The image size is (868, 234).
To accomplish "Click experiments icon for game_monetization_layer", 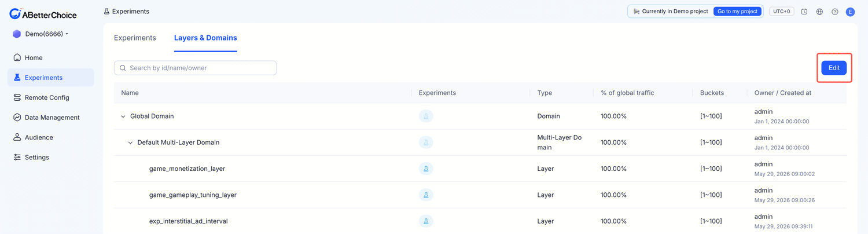I will pos(426,169).
